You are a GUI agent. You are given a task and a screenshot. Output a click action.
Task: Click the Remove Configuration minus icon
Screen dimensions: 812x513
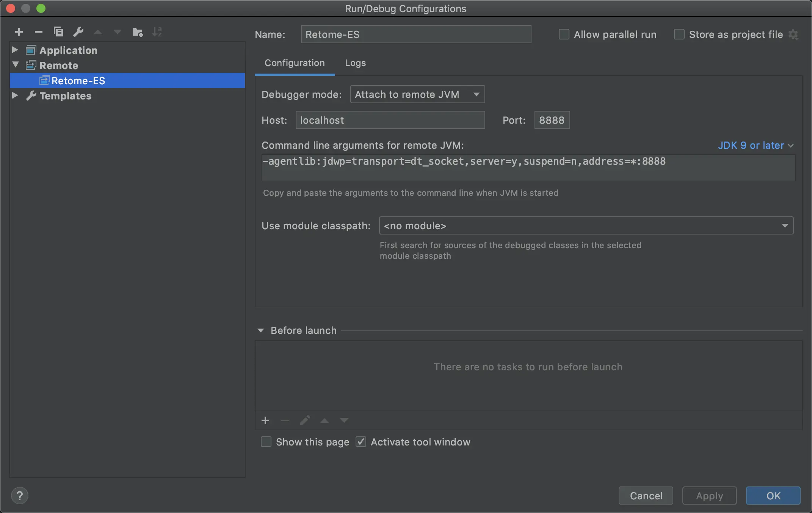coord(38,32)
